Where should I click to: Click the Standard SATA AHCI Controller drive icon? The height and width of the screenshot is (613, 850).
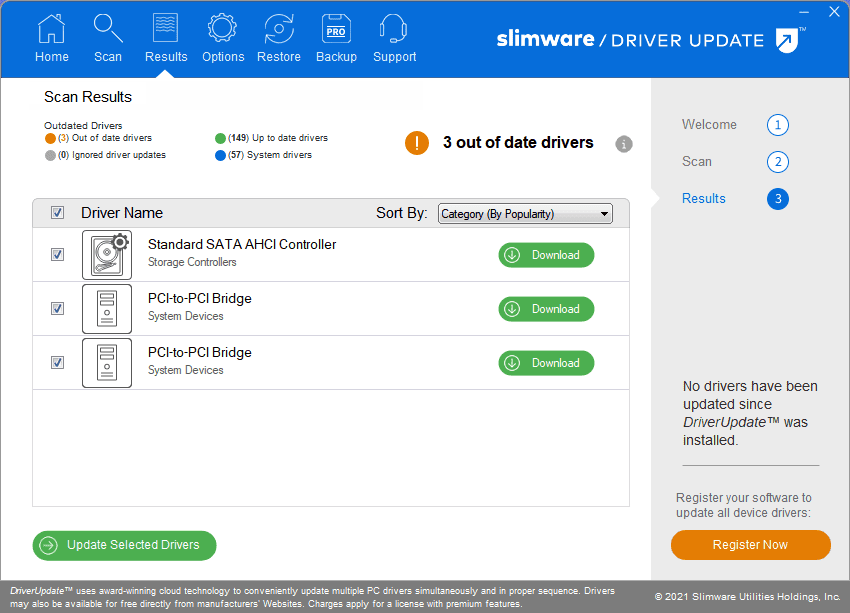pyautogui.click(x=107, y=255)
